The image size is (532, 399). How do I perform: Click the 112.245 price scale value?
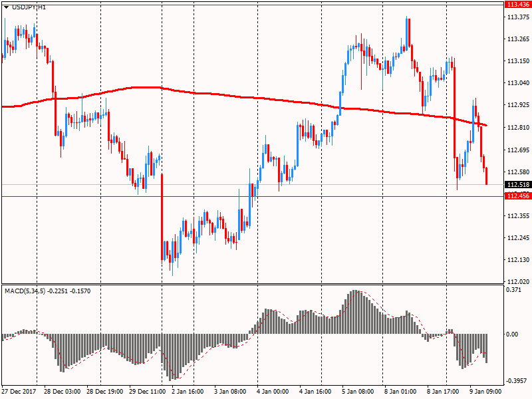point(518,238)
